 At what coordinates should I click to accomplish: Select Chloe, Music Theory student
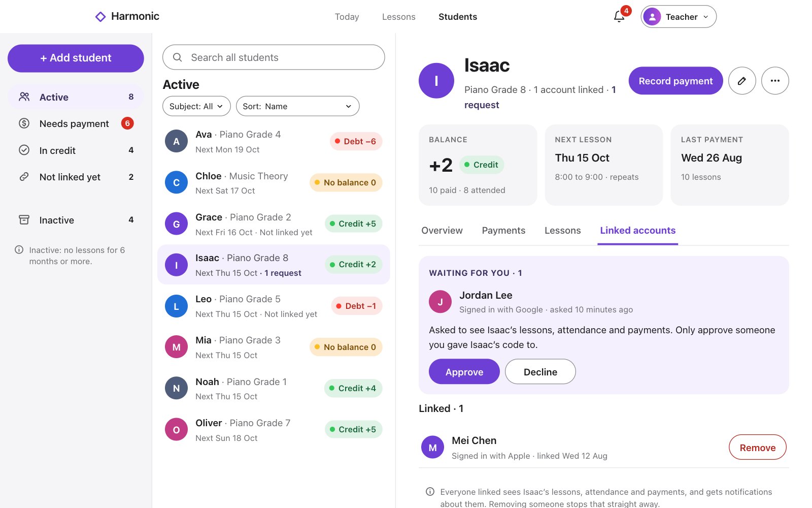tap(274, 182)
